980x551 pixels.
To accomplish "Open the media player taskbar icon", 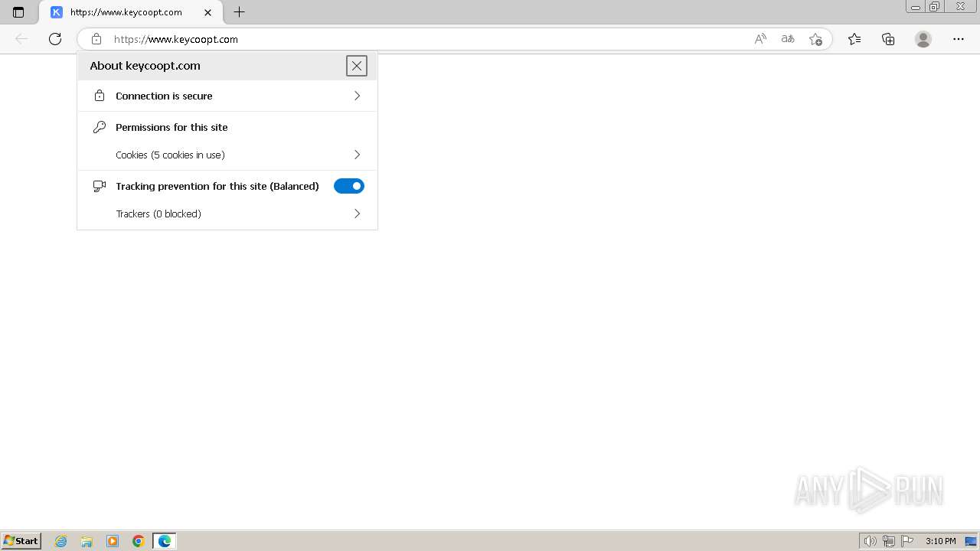I will click(113, 541).
